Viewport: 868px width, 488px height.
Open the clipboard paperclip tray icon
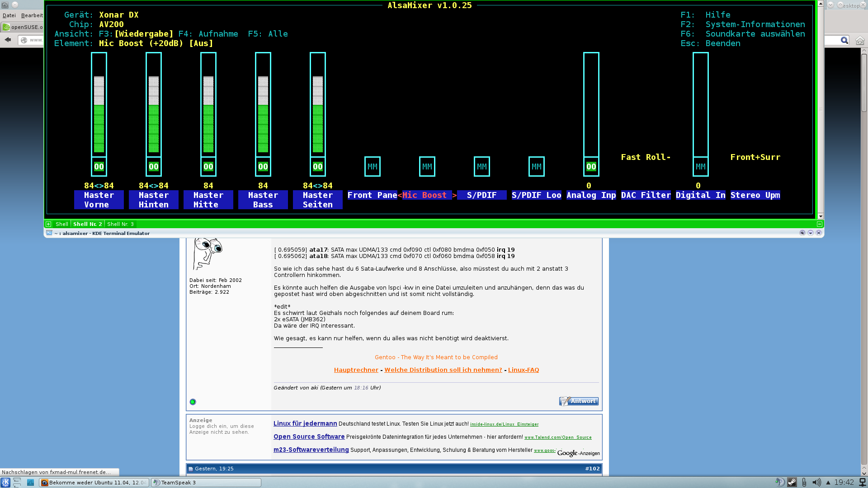(x=804, y=482)
